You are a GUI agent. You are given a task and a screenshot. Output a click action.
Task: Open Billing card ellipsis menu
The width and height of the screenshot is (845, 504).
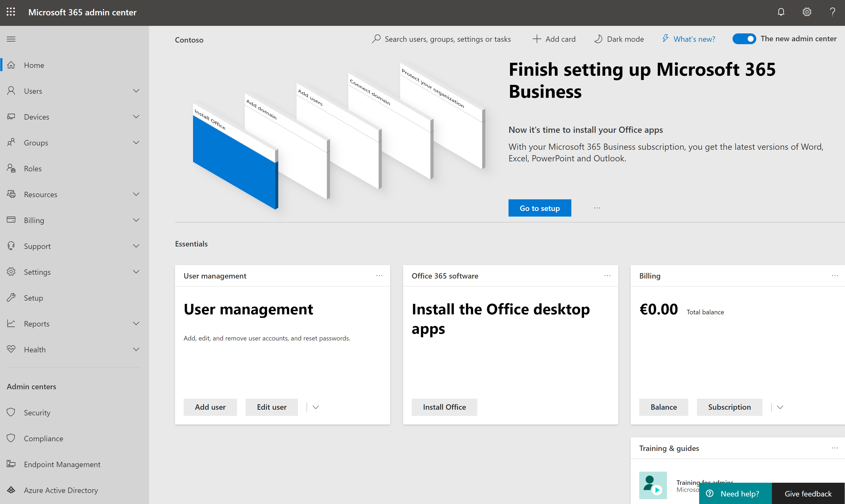(835, 275)
